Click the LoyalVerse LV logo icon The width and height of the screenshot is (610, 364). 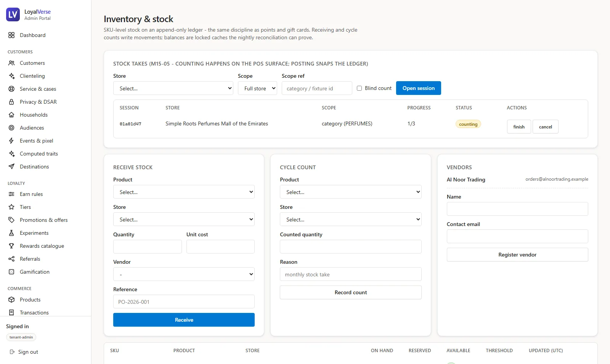(x=13, y=14)
